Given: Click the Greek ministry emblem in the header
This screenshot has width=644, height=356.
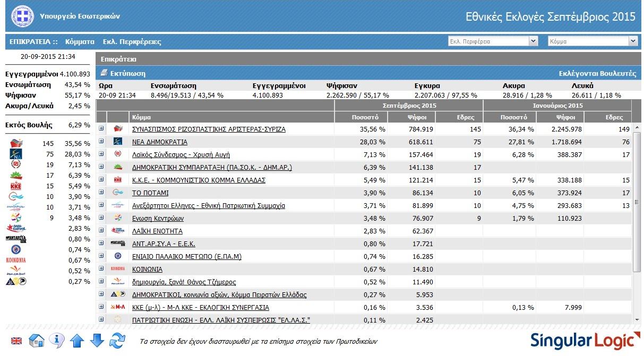Looking at the screenshot, I should click(x=22, y=16).
